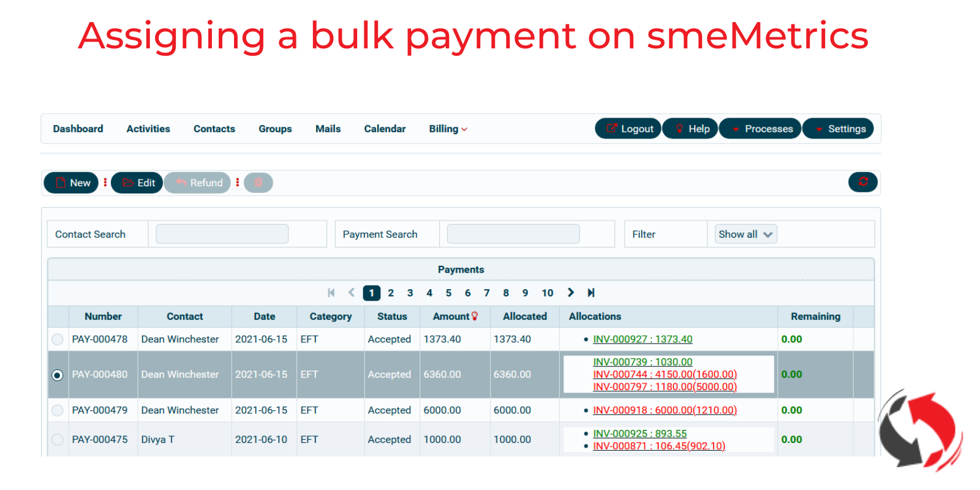Go to payments page 2
The height and width of the screenshot is (490, 980).
coord(391,293)
